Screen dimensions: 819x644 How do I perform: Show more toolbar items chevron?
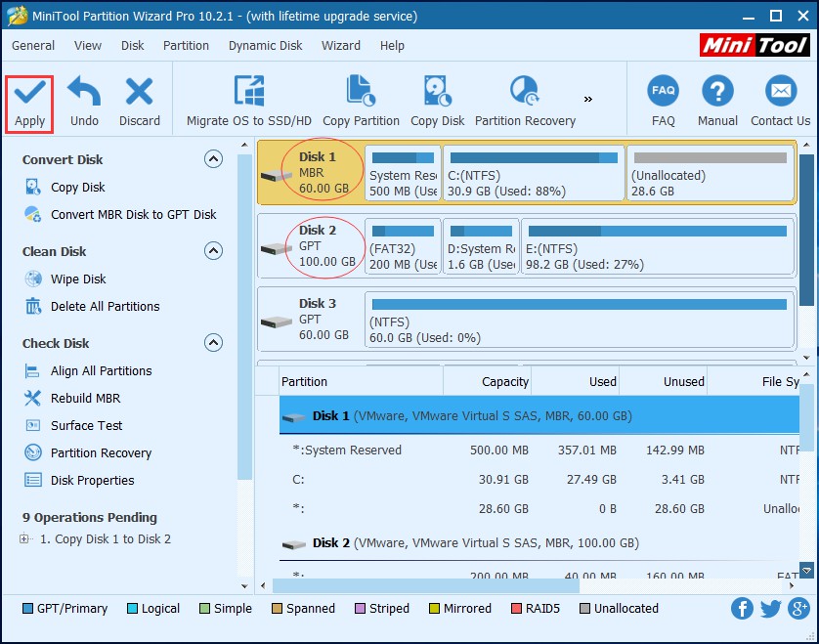coord(588,100)
